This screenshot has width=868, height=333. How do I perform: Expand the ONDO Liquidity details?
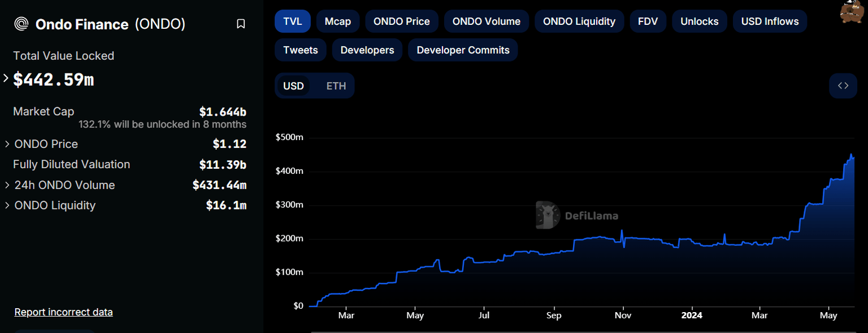click(7, 205)
